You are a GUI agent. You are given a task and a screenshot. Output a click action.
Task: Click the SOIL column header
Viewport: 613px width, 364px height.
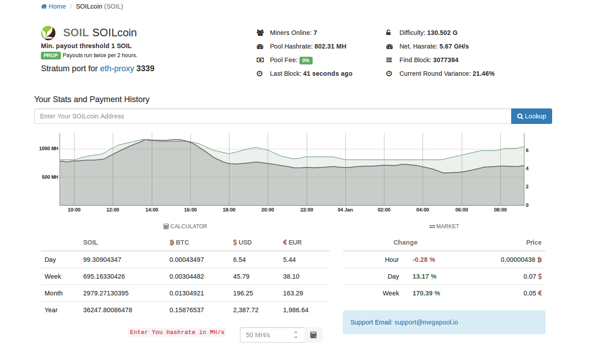pos(90,242)
